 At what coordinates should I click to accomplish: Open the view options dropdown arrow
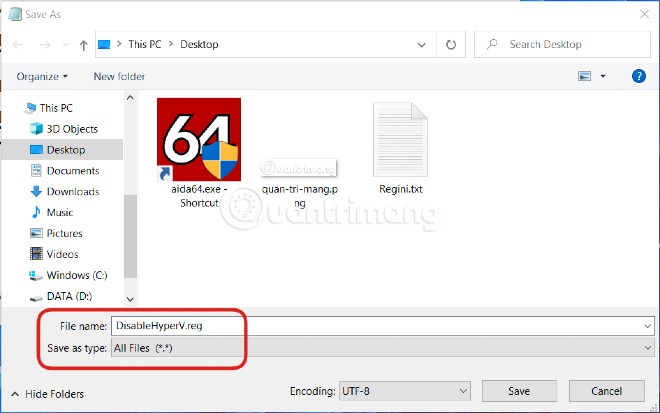(603, 76)
